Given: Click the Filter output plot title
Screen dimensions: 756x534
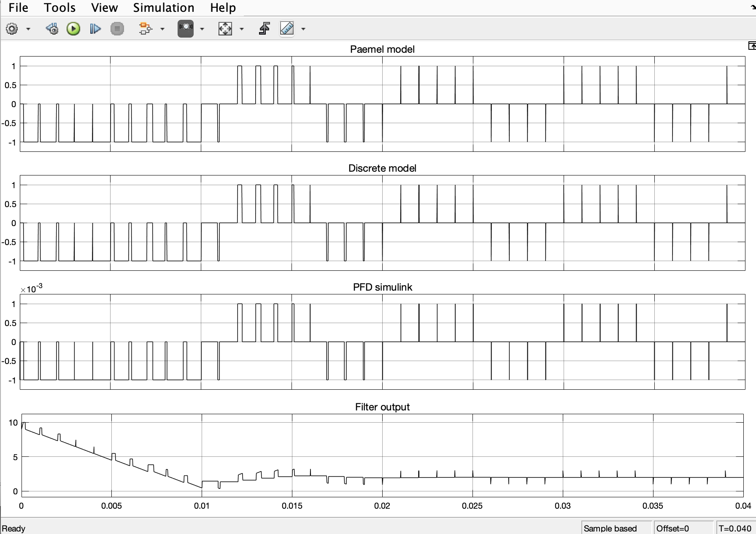Looking at the screenshot, I should 382,407.
